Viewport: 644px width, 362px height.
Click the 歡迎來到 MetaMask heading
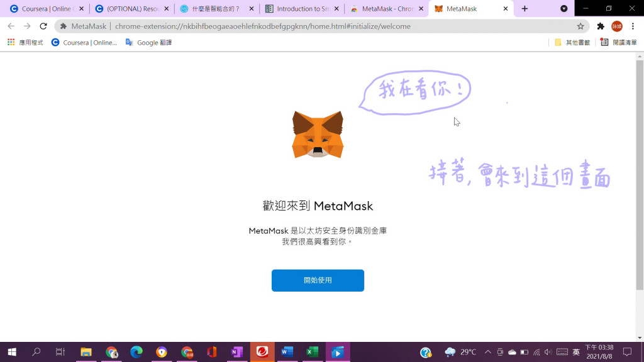tap(318, 206)
